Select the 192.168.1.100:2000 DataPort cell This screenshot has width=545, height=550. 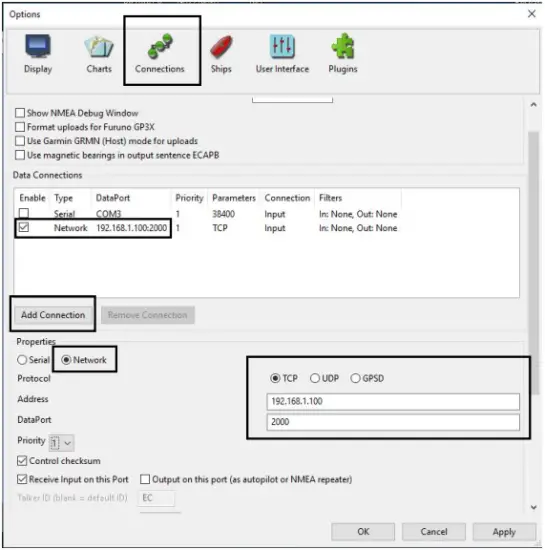[132, 228]
